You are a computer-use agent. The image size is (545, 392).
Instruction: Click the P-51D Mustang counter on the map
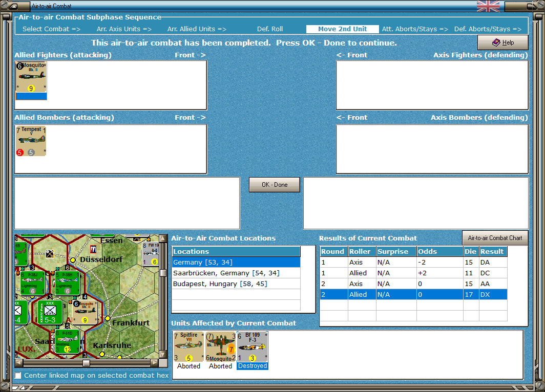point(67,341)
